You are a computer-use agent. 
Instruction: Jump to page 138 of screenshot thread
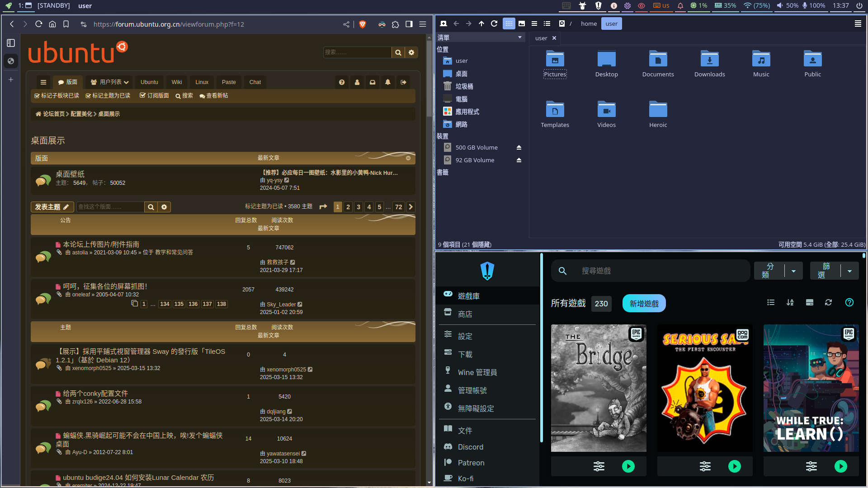pos(222,304)
